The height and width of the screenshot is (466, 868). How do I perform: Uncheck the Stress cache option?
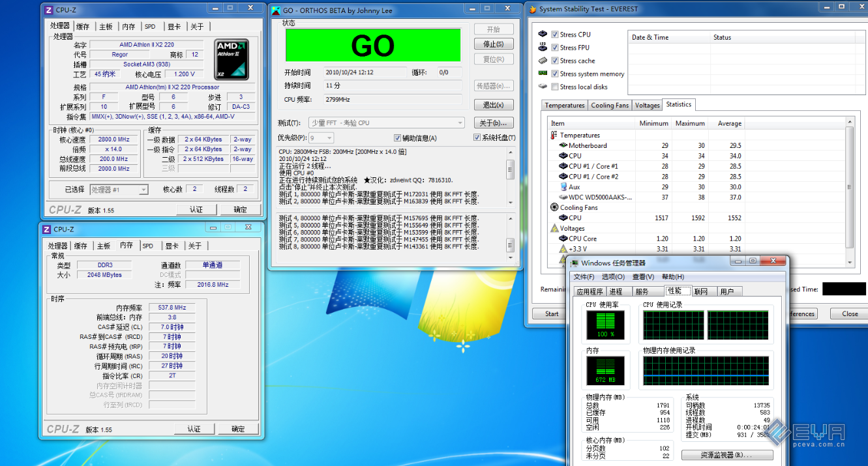pos(555,61)
